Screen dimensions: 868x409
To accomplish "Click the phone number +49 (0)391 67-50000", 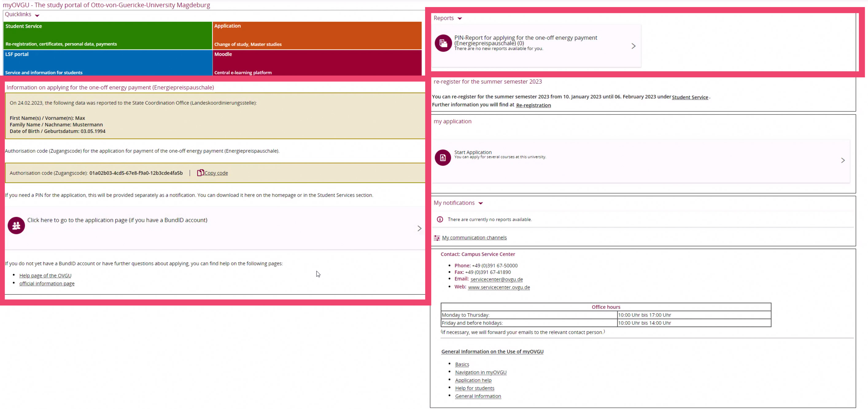I will [495, 266].
